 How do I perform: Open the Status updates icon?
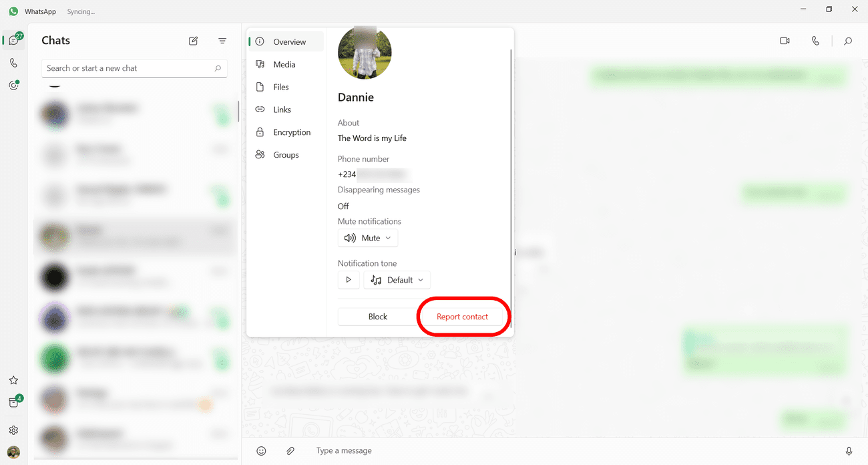[x=13, y=86]
